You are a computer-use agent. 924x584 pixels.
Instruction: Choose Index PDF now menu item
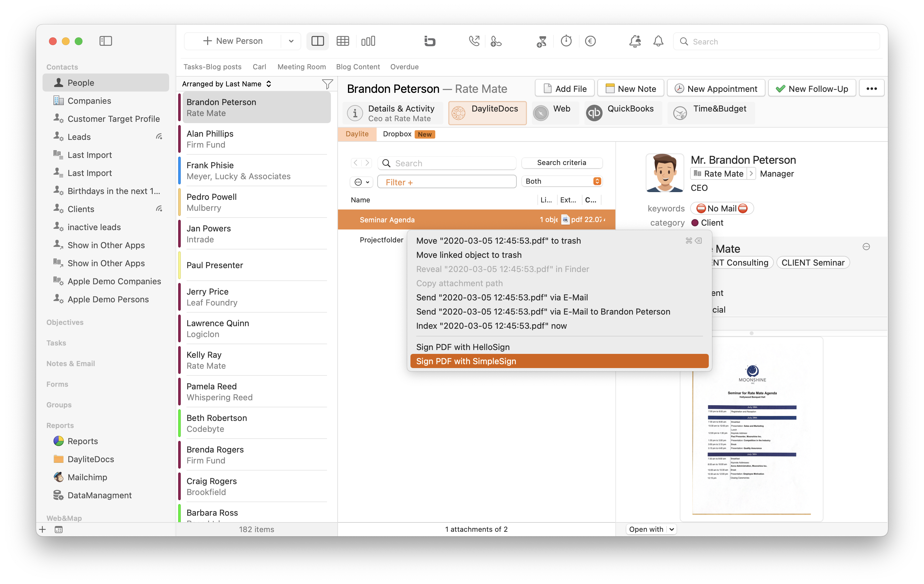559,326
